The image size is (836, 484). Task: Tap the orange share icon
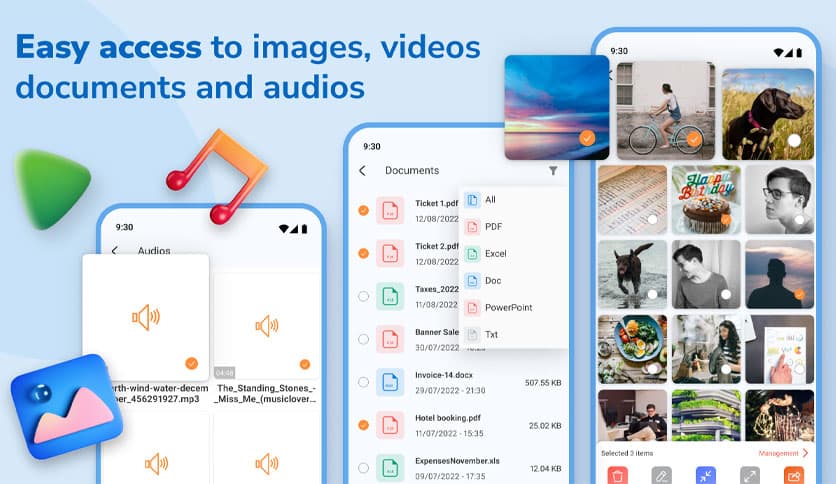point(794,476)
